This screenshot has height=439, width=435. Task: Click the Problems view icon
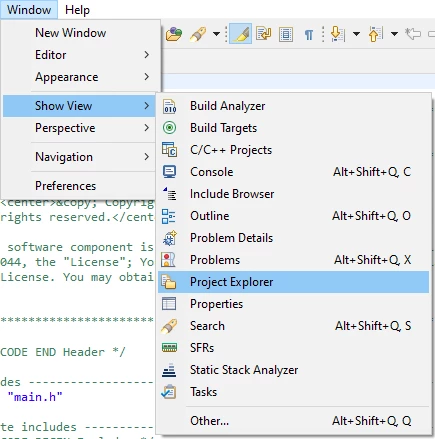click(x=168, y=260)
